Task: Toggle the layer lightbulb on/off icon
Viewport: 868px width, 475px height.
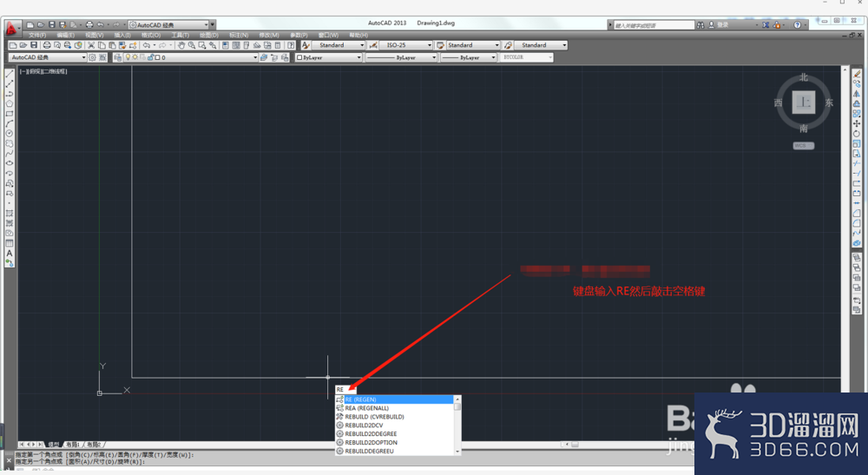Action: click(x=128, y=57)
